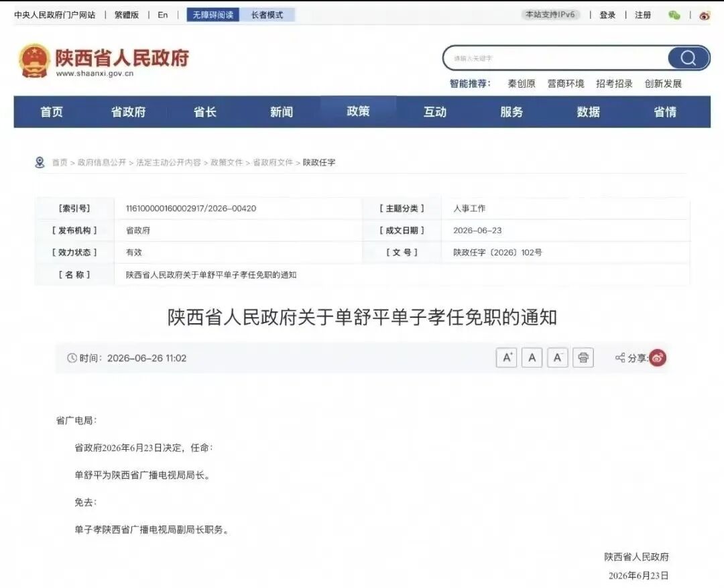Select line 单舒平为陕西省广播电视局局长
Screen dimensions: 724x588
pos(142,475)
